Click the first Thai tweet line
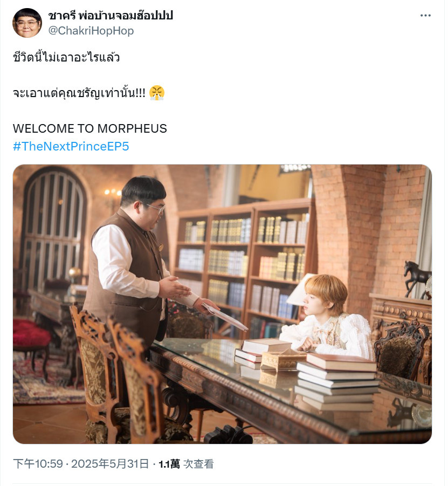448x486 pixels. point(66,57)
